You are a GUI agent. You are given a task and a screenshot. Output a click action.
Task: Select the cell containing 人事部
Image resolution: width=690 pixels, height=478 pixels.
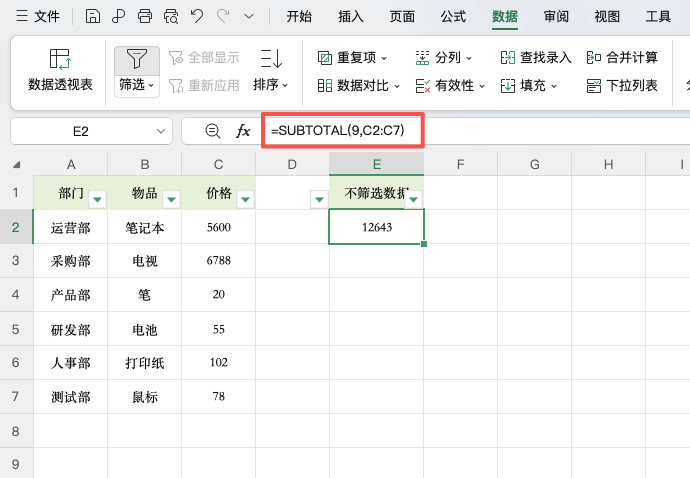pyautogui.click(x=71, y=363)
